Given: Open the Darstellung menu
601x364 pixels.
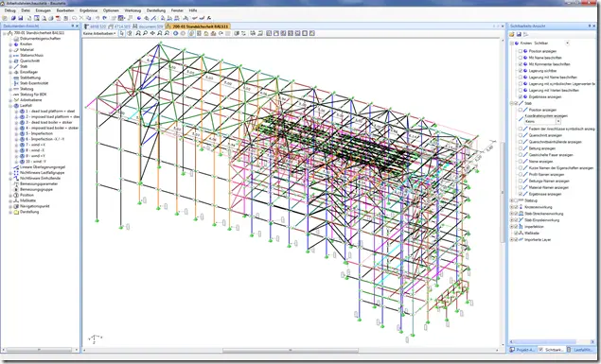Looking at the screenshot, I should (156, 10).
